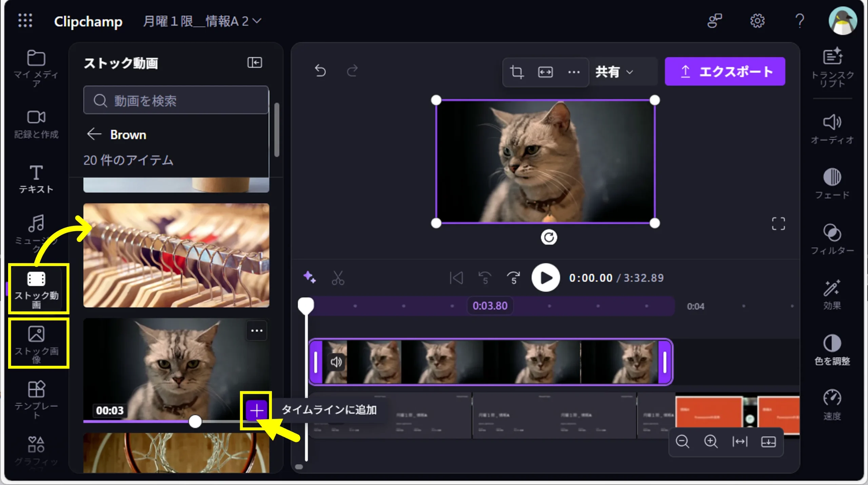Click the AI sparkle auto-compose icon
Image resolution: width=868 pixels, height=485 pixels.
pos(309,277)
